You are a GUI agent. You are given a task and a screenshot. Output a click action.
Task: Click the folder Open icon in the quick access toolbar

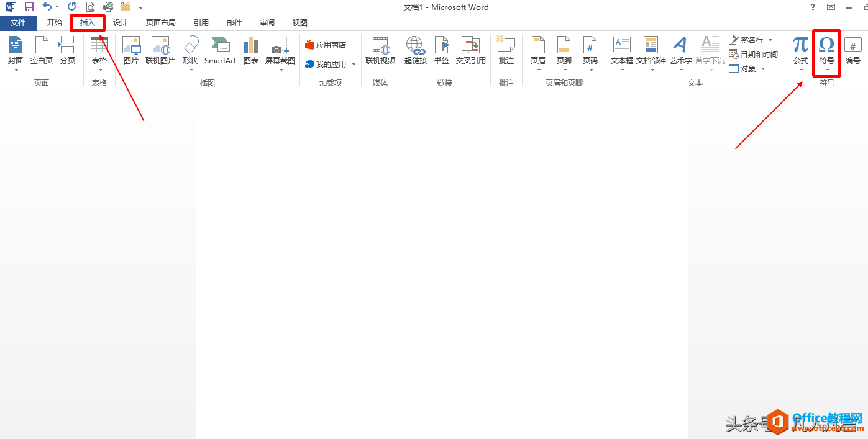click(126, 7)
